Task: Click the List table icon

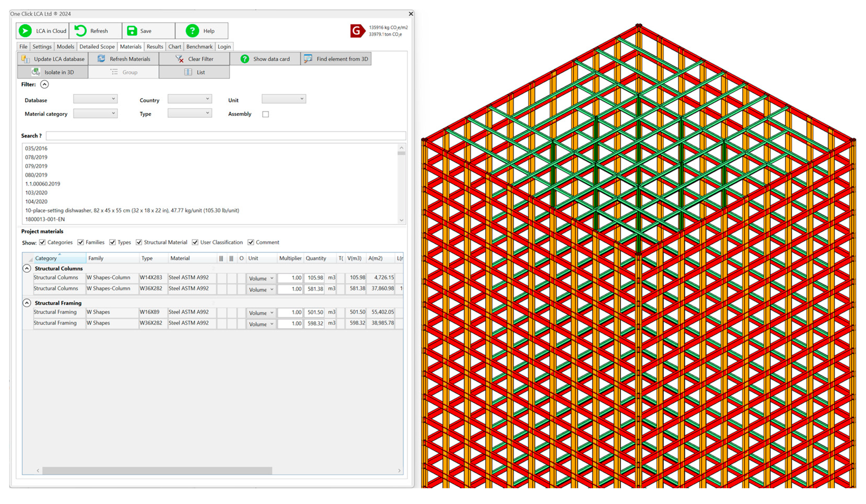Action: click(188, 72)
